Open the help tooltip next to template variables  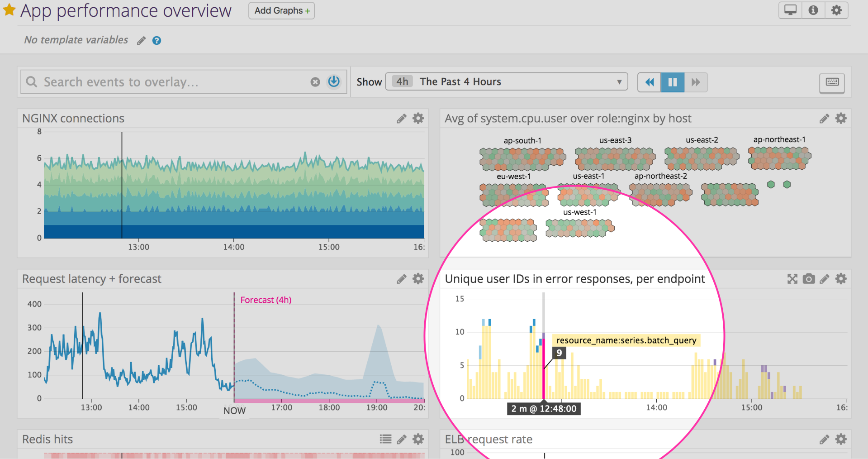click(x=157, y=40)
